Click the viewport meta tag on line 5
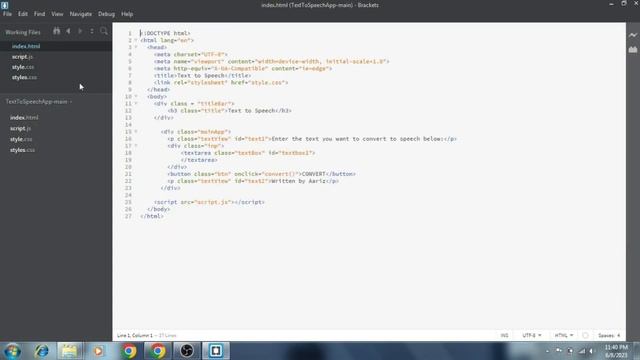Viewport: 640px width, 360px height. click(x=272, y=62)
